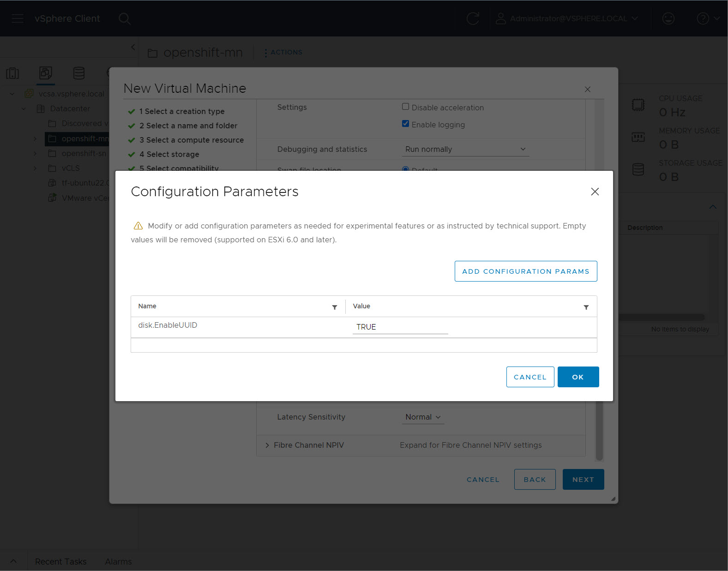
Task: Enable the Disable acceleration checkbox
Action: coord(405,107)
